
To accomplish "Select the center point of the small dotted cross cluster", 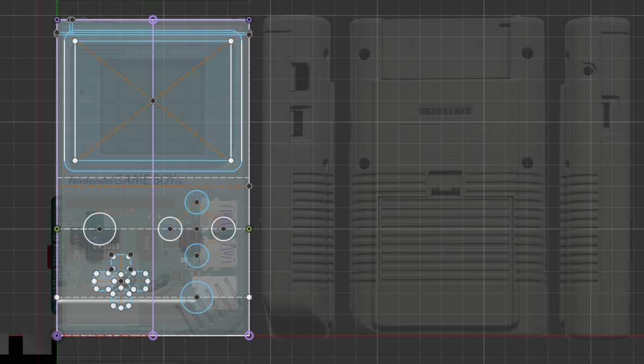I will pyautogui.click(x=121, y=281).
